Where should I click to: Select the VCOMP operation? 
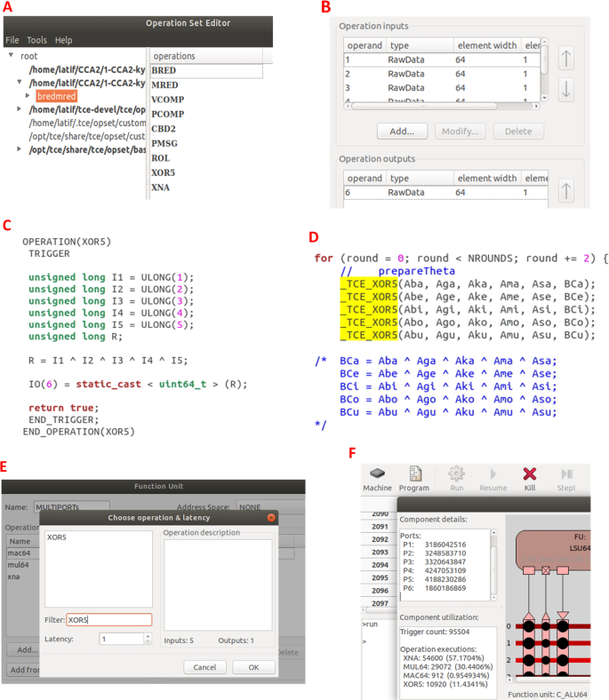167,99
